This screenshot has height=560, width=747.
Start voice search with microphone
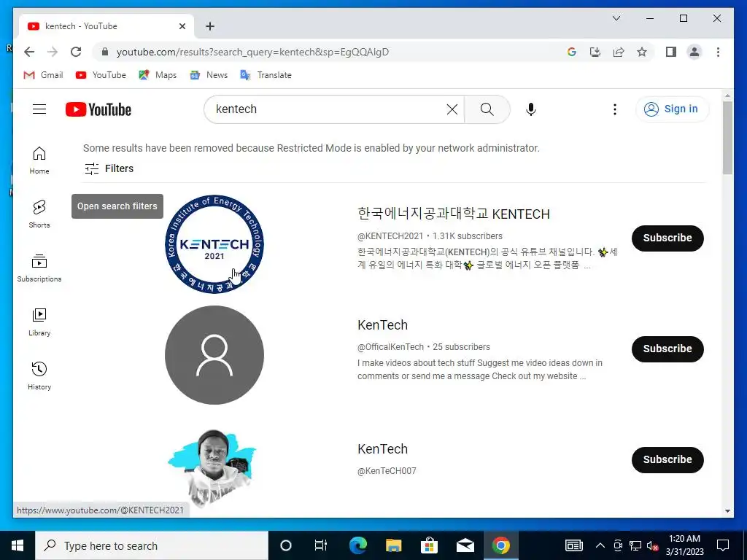coord(531,109)
